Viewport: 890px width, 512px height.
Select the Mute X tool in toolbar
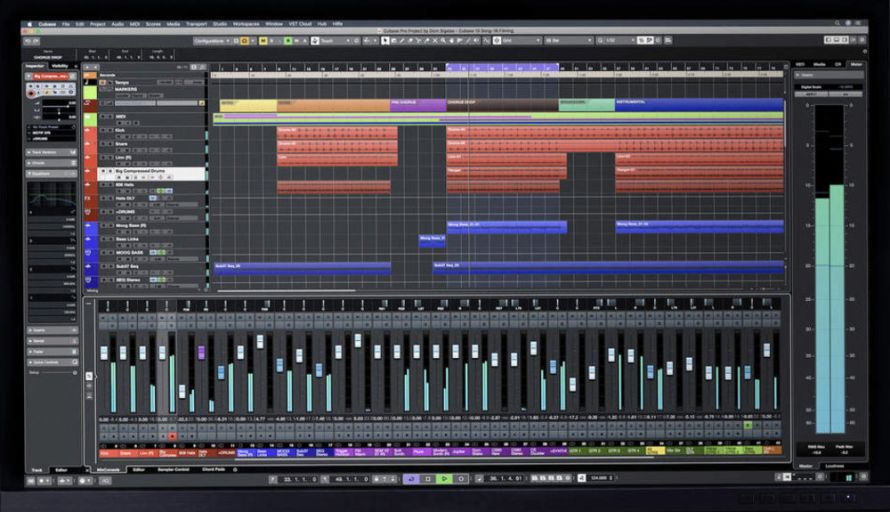(435, 41)
